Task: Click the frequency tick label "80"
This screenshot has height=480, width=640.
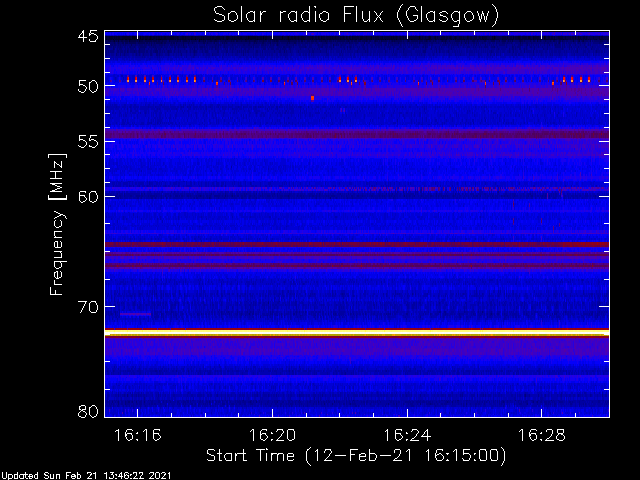Action: [x=88, y=411]
